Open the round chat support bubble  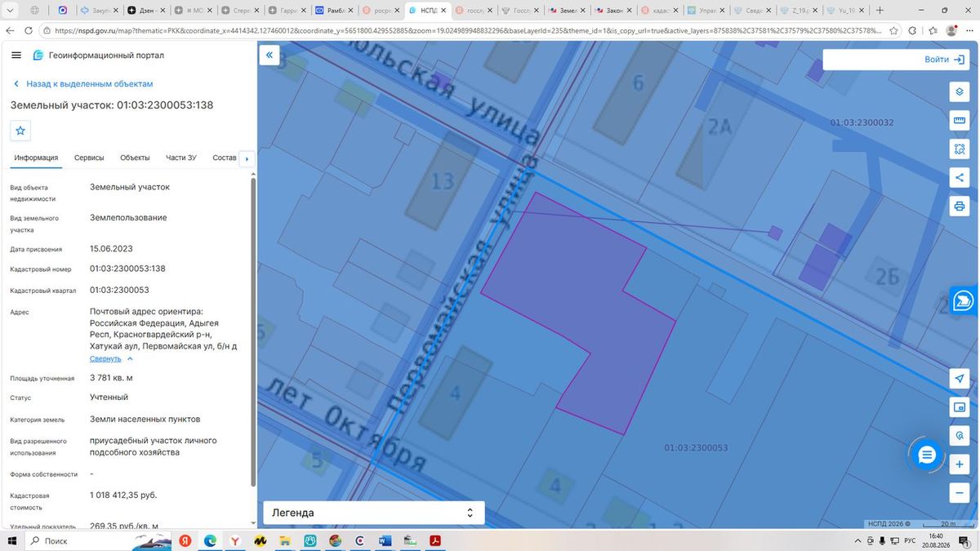point(927,455)
